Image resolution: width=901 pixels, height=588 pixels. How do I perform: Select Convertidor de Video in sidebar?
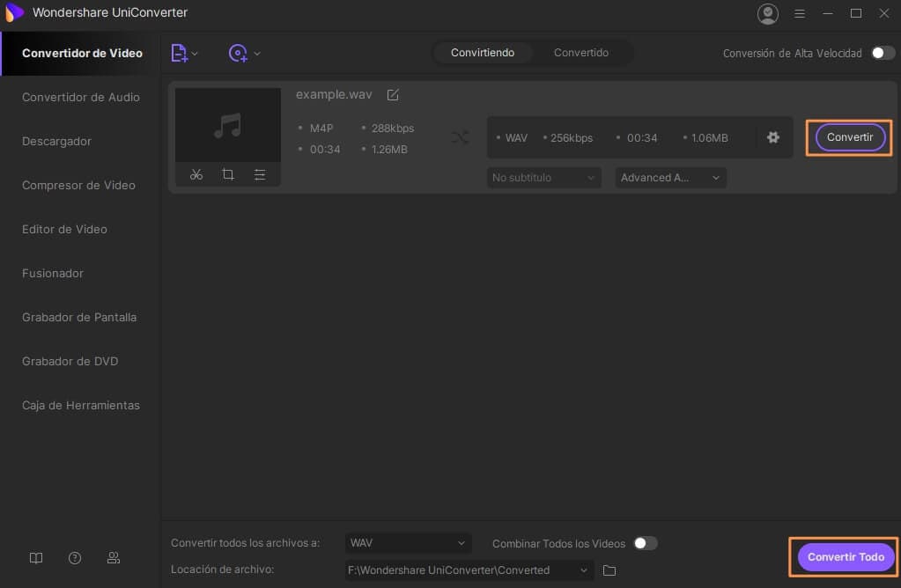[82, 54]
